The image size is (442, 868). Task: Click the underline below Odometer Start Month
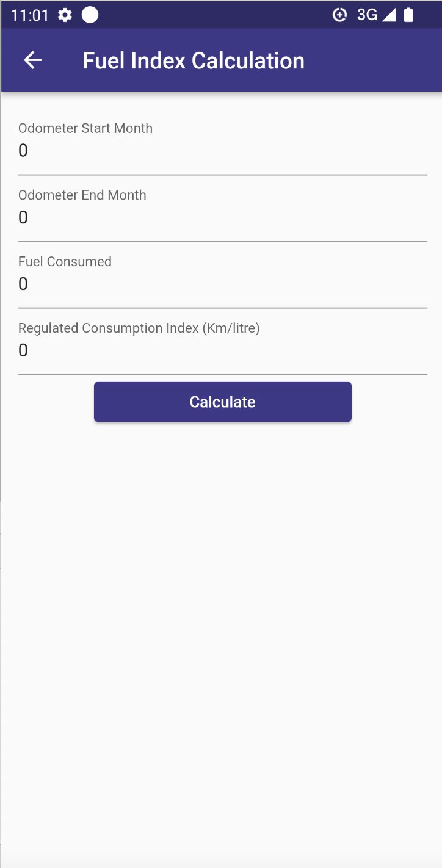[x=222, y=175]
